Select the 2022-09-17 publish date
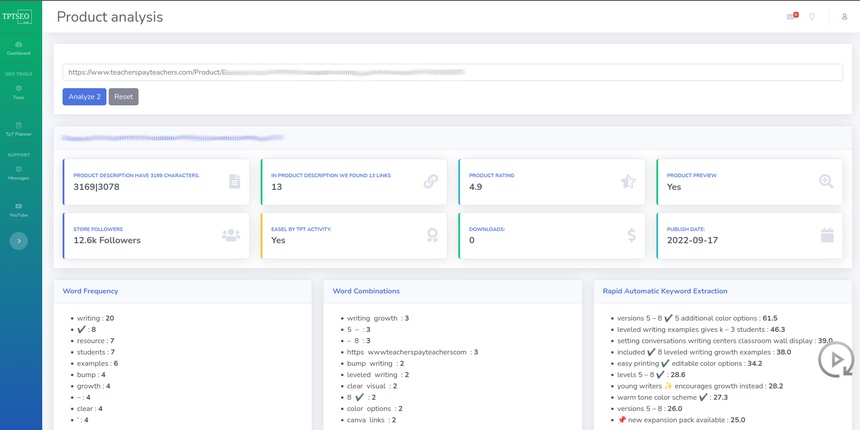860x430 pixels. (x=692, y=240)
